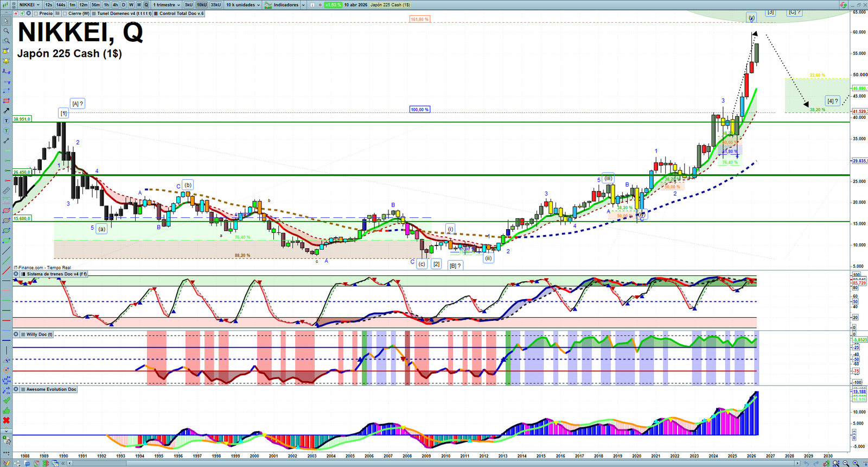Image resolution: width=868 pixels, height=467 pixels.
Task: Select the text annotation T tool
Action: pyautogui.click(x=7, y=121)
